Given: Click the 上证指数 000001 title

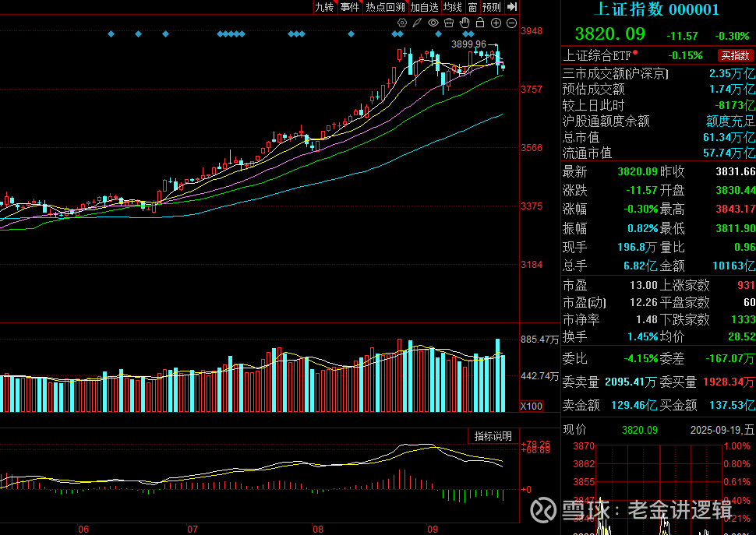Looking at the screenshot, I should tap(657, 9).
